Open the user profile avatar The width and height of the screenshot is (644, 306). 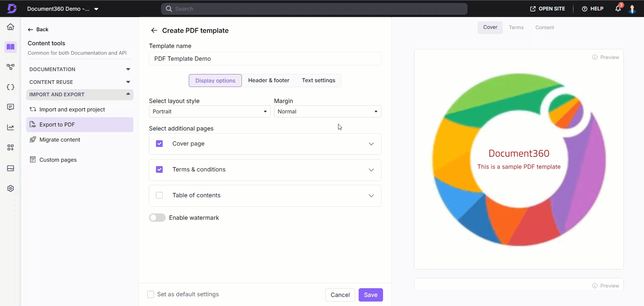click(632, 9)
